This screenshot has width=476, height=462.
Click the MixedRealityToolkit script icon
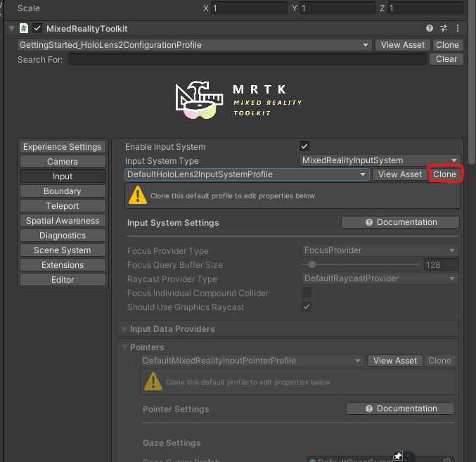coord(24,28)
